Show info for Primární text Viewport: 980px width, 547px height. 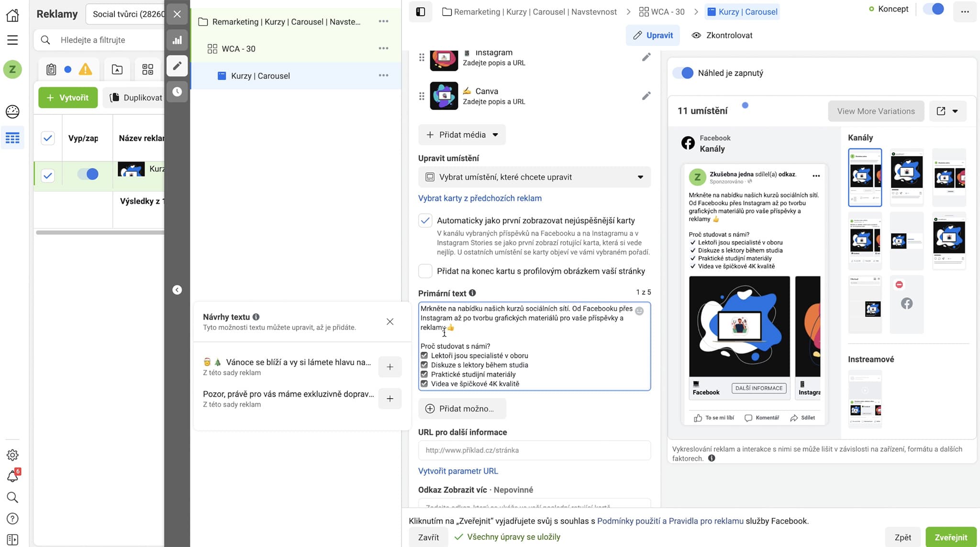472,293
